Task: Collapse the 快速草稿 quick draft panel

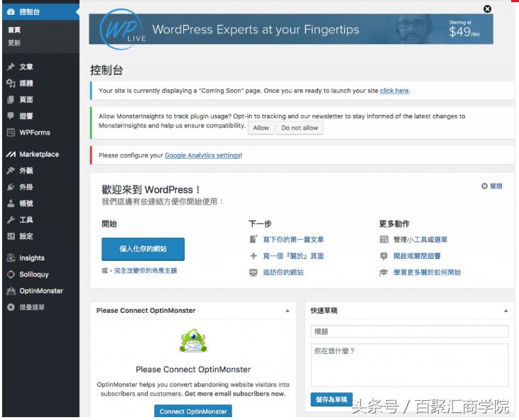Action: tap(506, 311)
